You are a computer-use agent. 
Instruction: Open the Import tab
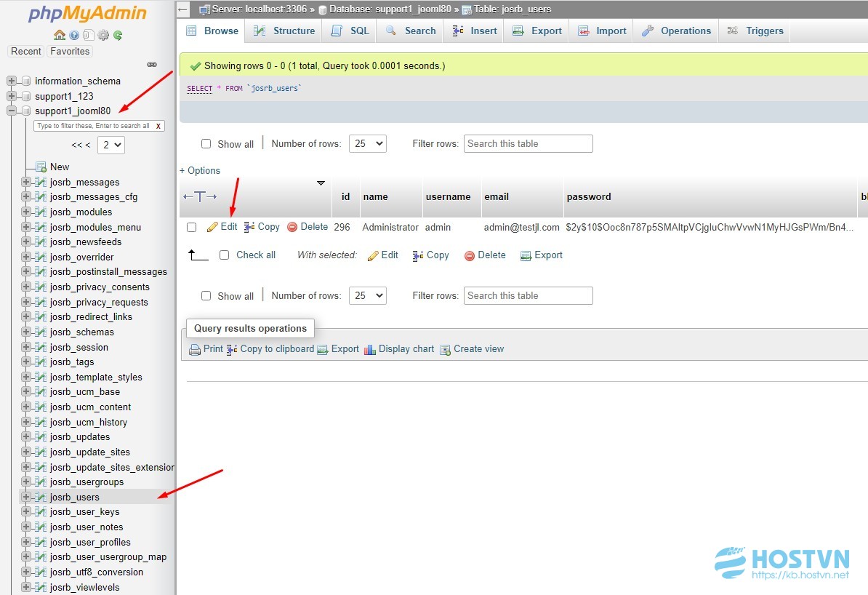point(602,31)
